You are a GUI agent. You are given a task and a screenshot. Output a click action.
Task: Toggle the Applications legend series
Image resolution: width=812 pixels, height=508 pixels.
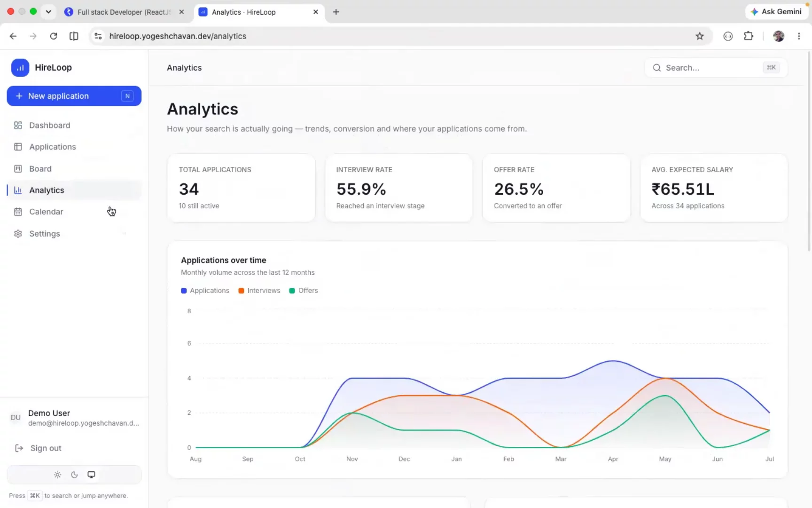(205, 291)
